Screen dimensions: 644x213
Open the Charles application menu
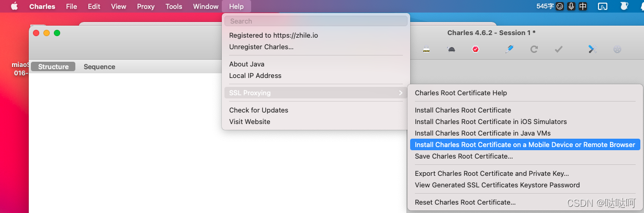tap(42, 6)
